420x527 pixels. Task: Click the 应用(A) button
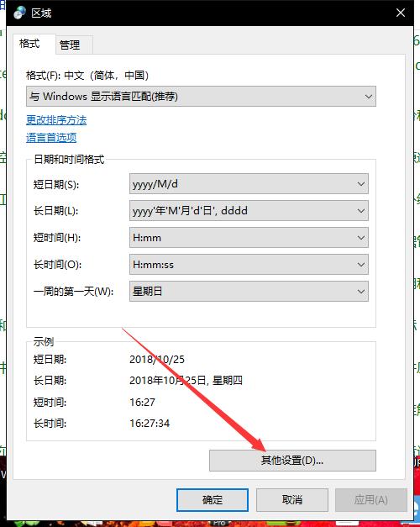pyautogui.click(x=371, y=500)
